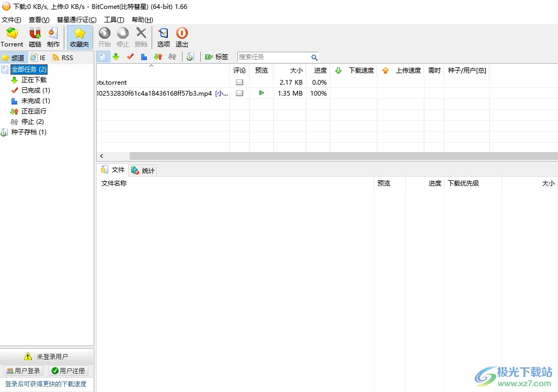Click the torrent archive filter icon
The image size is (558, 392).
190,57
